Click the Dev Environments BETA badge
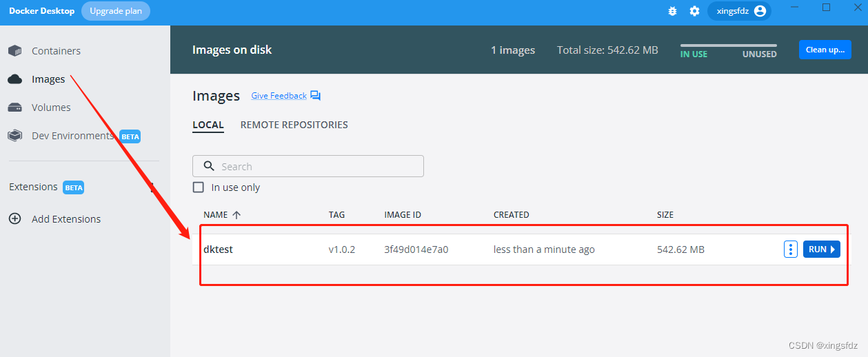This screenshot has height=357, width=868. click(x=130, y=136)
